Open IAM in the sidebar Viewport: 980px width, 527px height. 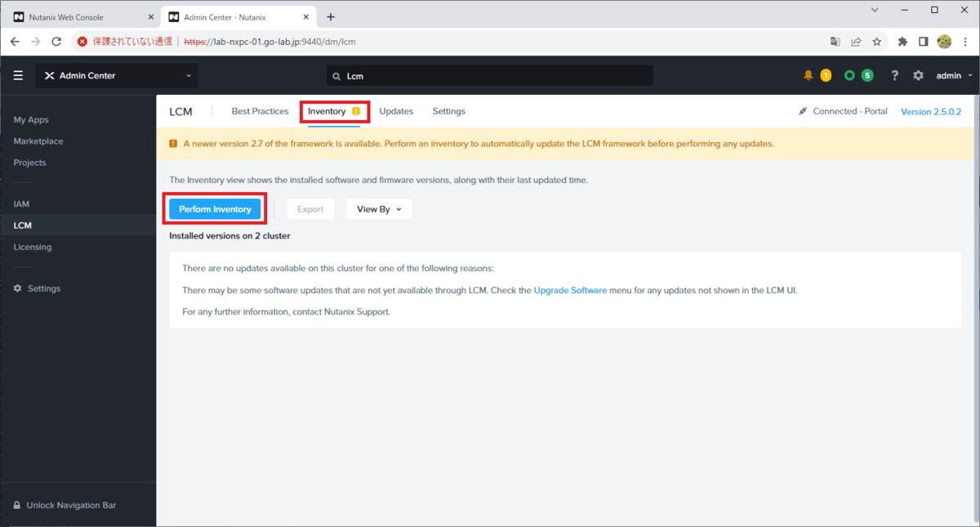point(21,203)
